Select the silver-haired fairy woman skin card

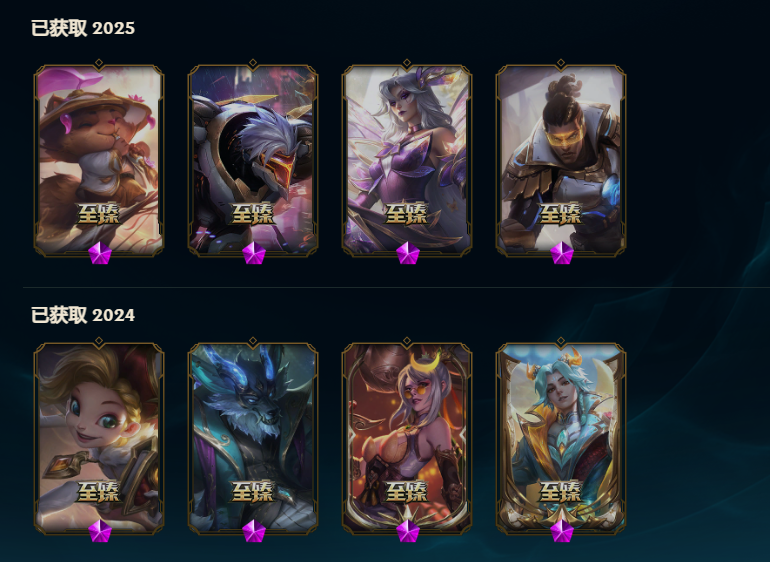coord(407,159)
